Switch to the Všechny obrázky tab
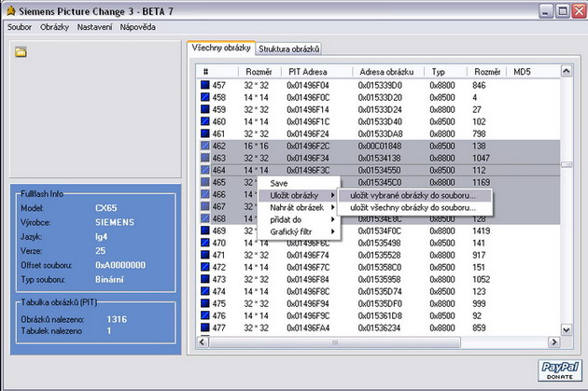The width and height of the screenshot is (588, 391). pos(221,48)
